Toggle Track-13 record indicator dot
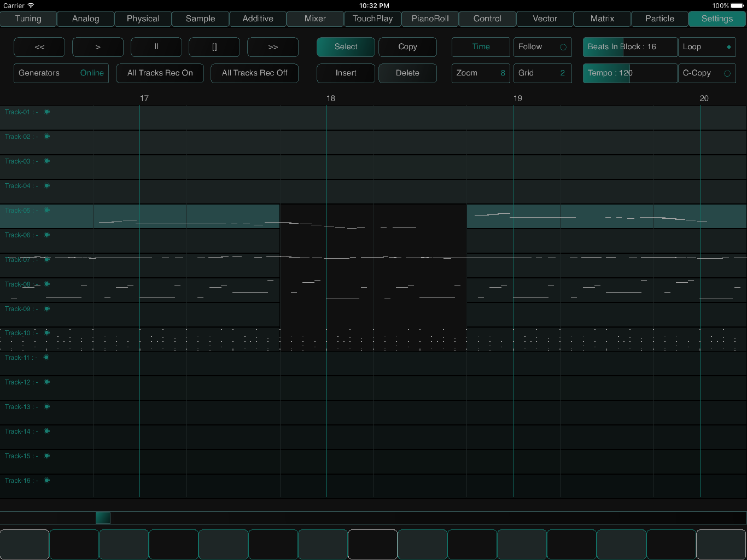This screenshot has height=560, width=747. [x=46, y=406]
